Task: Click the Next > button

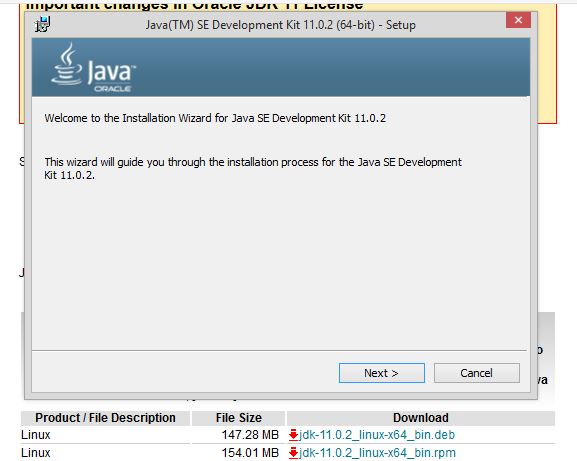Action: click(382, 373)
